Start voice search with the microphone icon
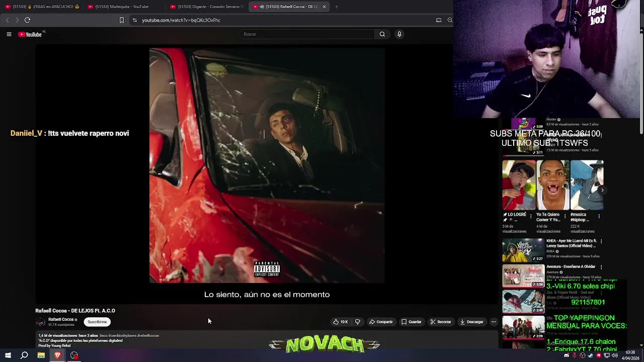Screen dimensions: 644x362 399,34
